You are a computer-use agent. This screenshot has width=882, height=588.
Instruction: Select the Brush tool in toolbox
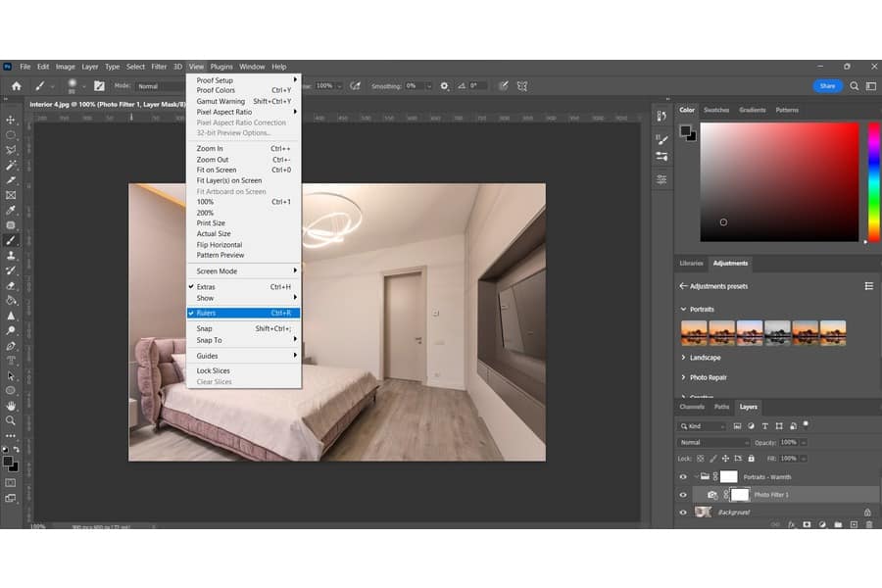[x=11, y=240]
